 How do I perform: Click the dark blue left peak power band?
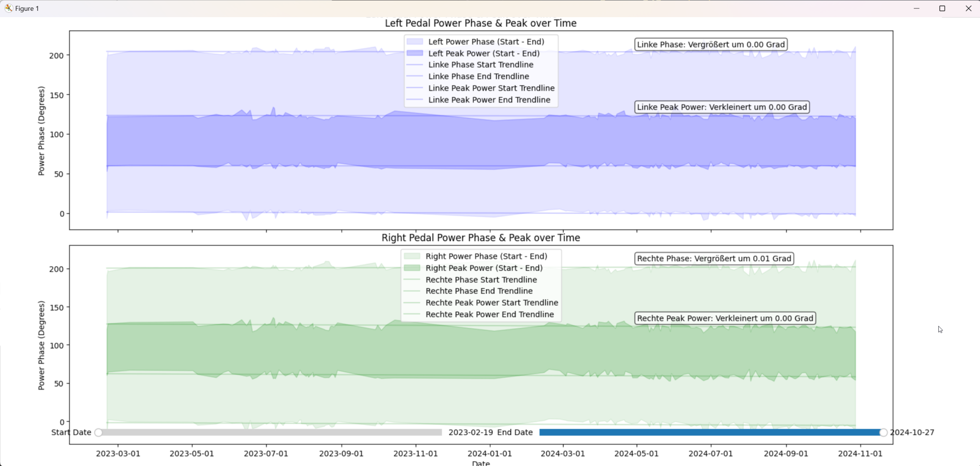pos(480,142)
